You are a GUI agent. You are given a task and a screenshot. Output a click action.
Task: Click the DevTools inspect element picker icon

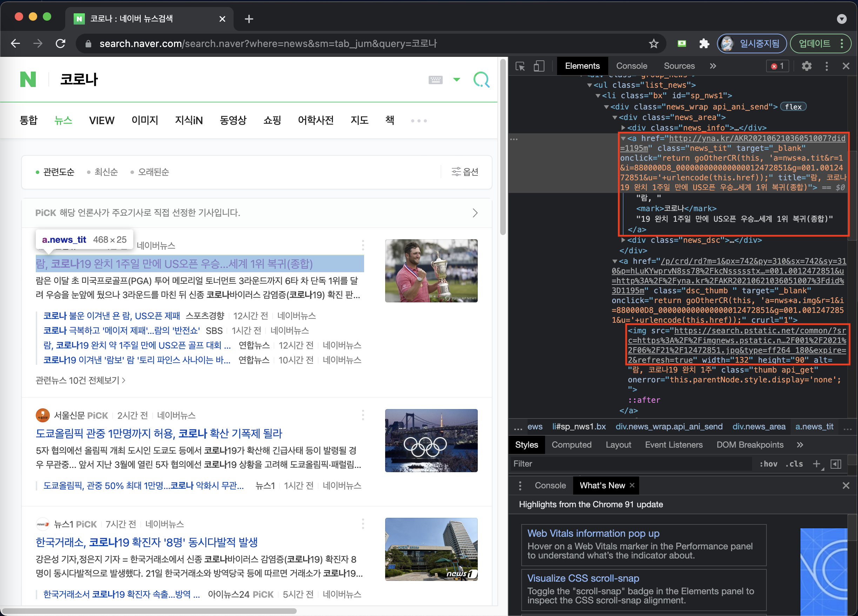coord(520,66)
